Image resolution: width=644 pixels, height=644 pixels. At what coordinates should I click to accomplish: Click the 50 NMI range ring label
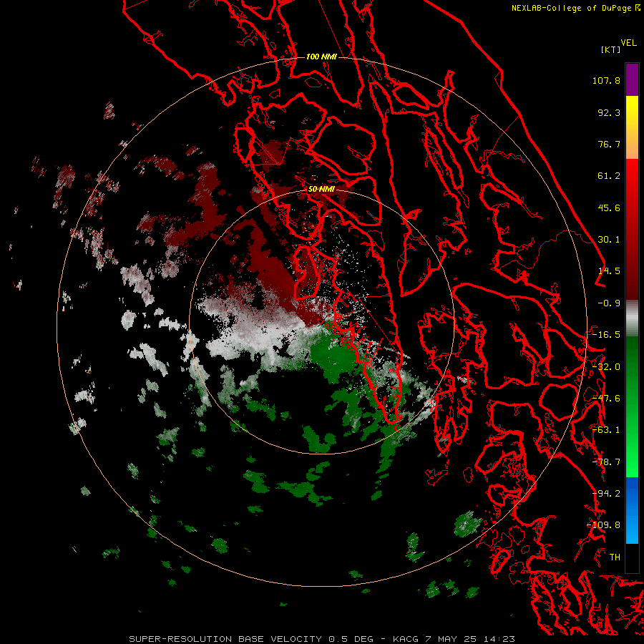coord(321,190)
